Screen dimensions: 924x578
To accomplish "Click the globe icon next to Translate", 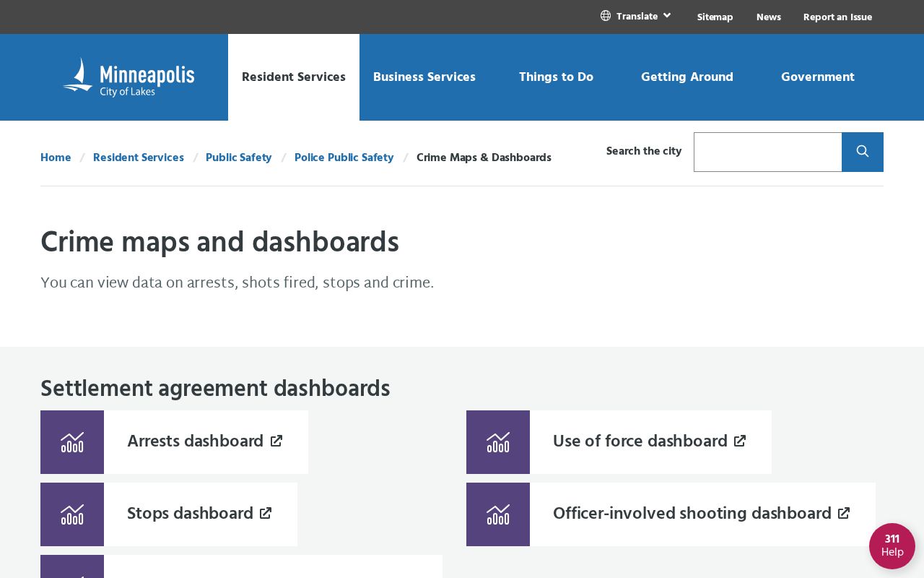I will pos(606,16).
